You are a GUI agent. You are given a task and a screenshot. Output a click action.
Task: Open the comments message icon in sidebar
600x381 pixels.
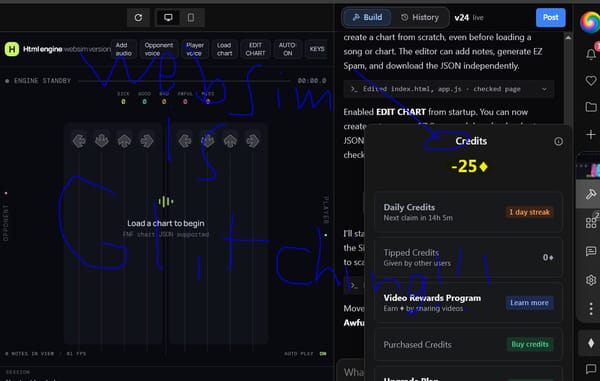(x=591, y=251)
